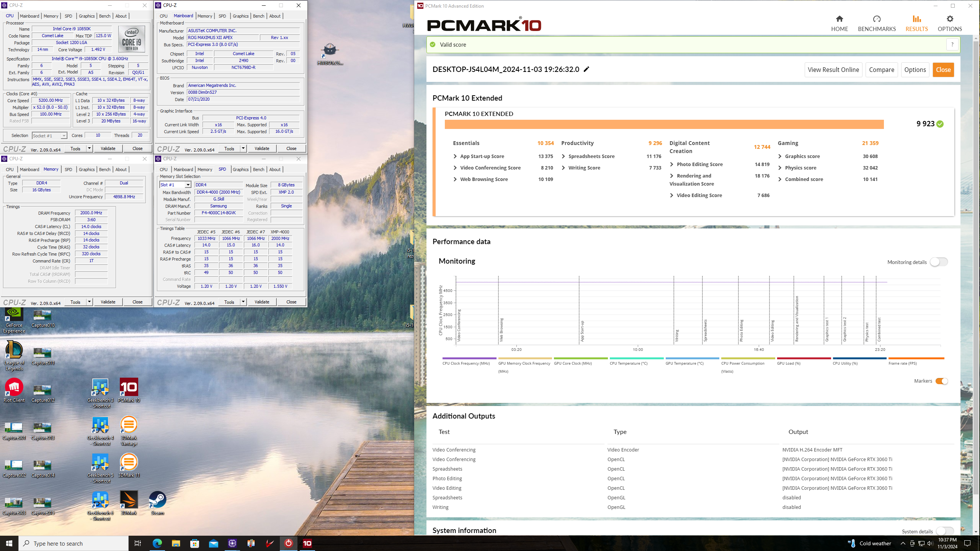Click orange Close result button
This screenshot has height=551, width=980.
(943, 70)
